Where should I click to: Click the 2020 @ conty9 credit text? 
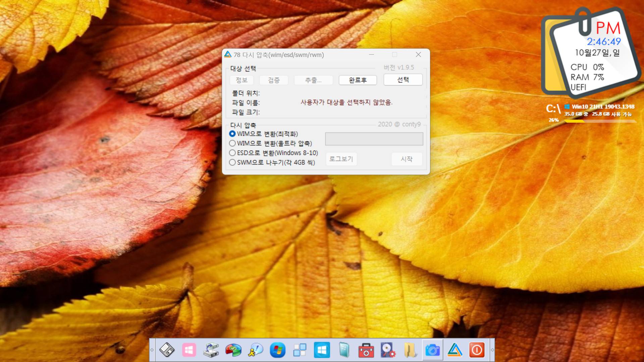[x=399, y=124]
